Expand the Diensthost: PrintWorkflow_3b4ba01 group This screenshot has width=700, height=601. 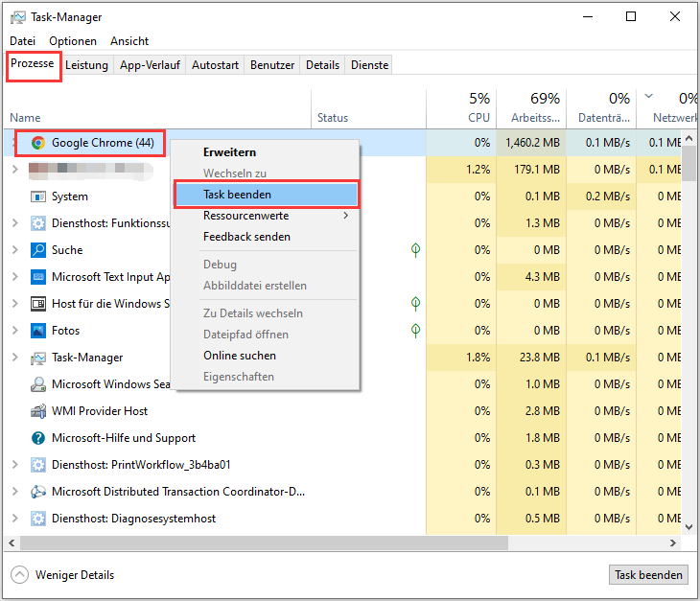[x=15, y=465]
